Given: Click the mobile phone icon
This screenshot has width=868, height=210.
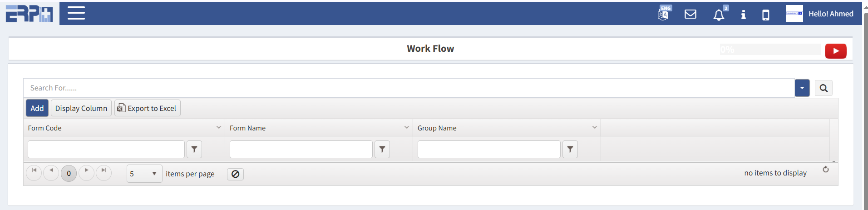Looking at the screenshot, I should tap(766, 15).
